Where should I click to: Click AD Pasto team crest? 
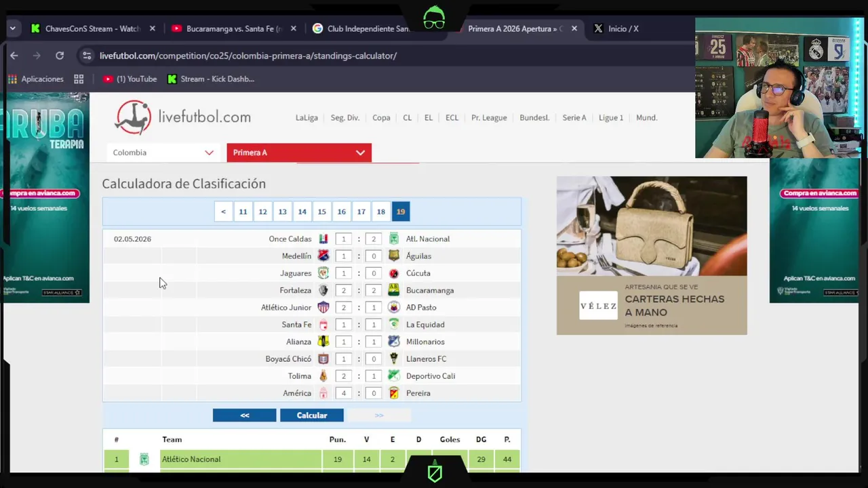[393, 307]
